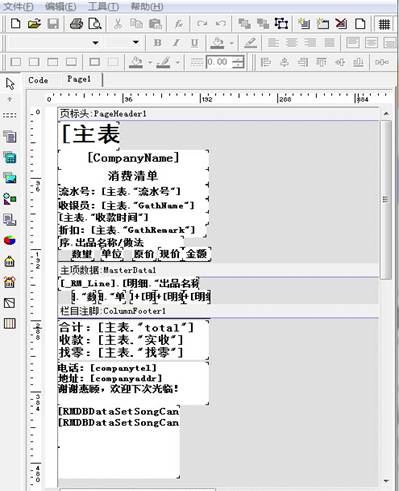Viewport: 399px width, 491px height.
Task: Click the delete page icon
Action: coord(341,24)
